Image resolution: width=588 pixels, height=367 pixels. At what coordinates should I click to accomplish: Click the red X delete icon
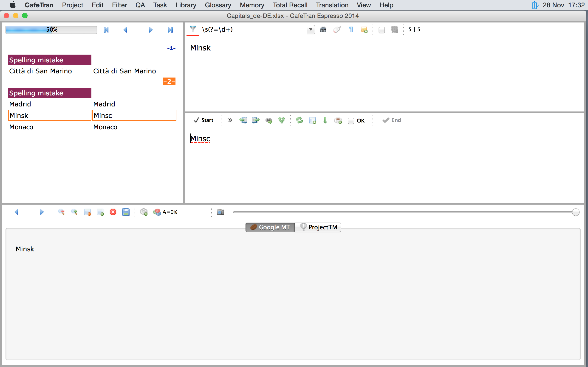pos(113,212)
